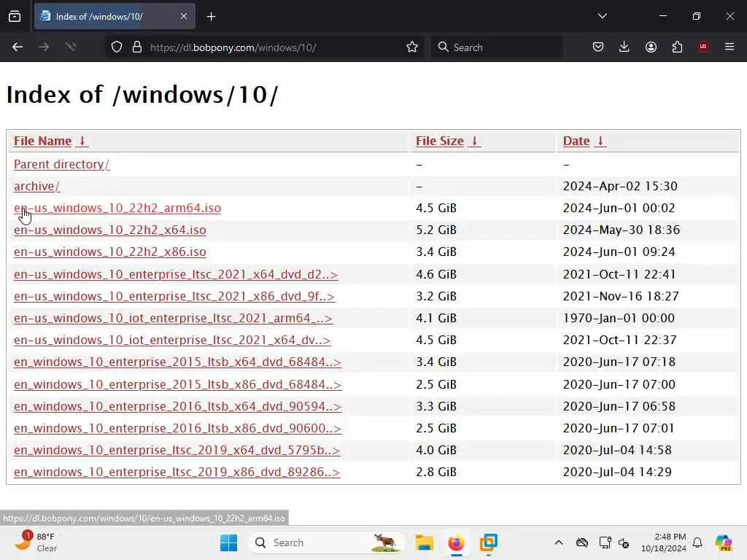Image resolution: width=747 pixels, height=560 pixels.
Task: Open the Windows Start menu
Action: pos(228,542)
